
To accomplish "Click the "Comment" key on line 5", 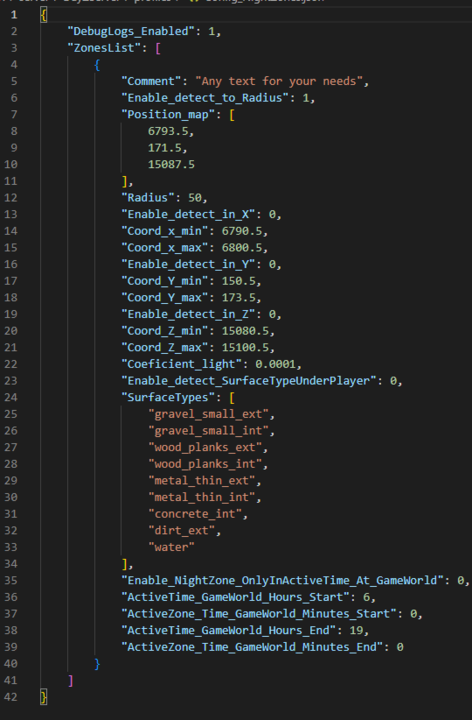I will [x=152, y=81].
